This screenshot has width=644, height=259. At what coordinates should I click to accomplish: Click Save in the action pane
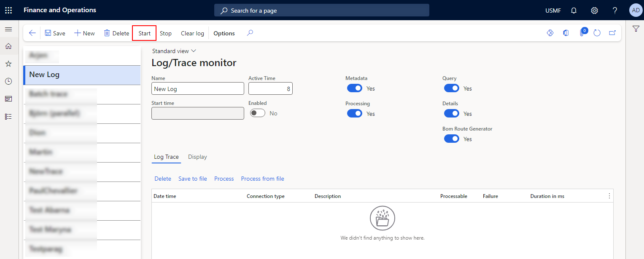[x=55, y=33]
